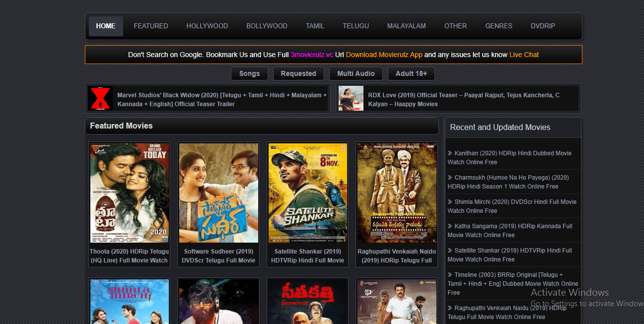
Task: Select the BOLLYWOOD menu item
Action: point(267,26)
